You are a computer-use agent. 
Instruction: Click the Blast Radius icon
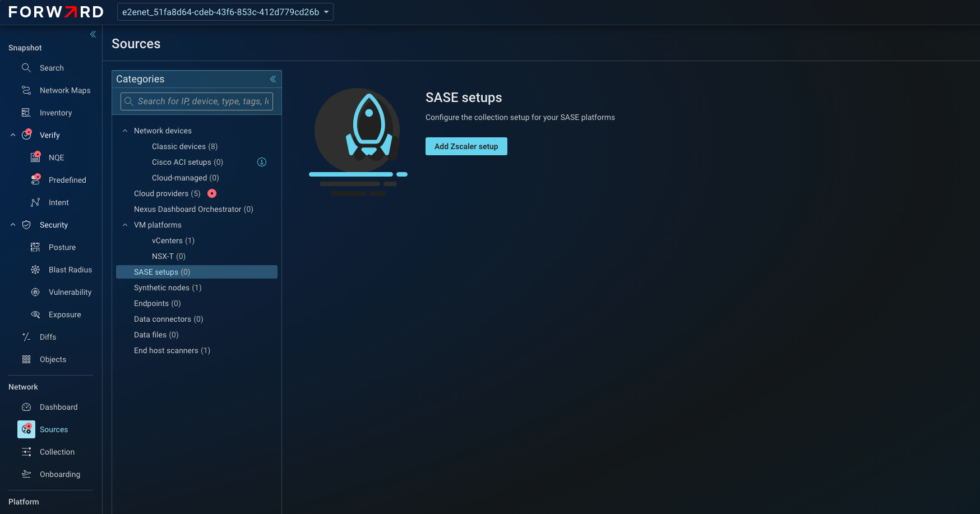pos(35,270)
